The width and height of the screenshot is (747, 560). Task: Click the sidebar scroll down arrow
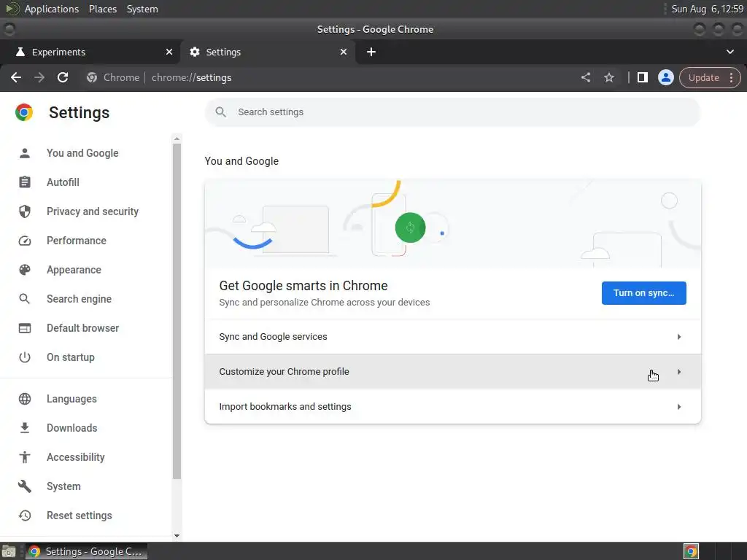177,536
